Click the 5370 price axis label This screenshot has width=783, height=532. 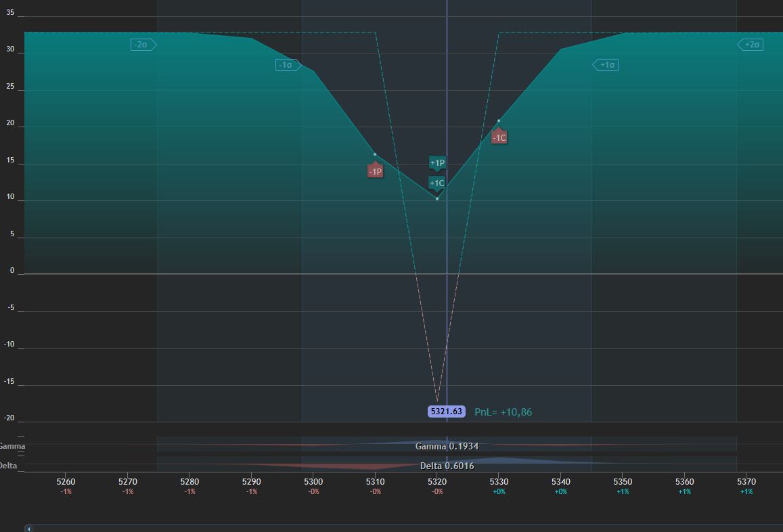pos(746,481)
